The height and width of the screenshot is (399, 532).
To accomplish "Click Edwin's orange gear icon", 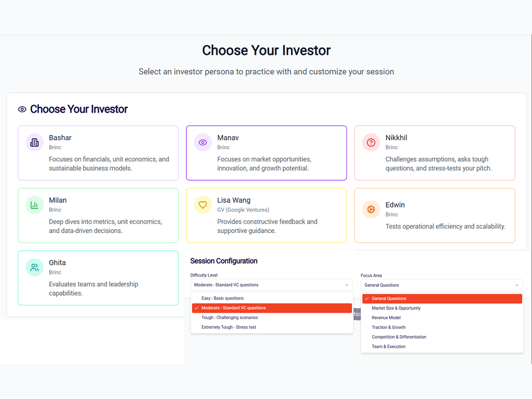I will click(x=371, y=209).
